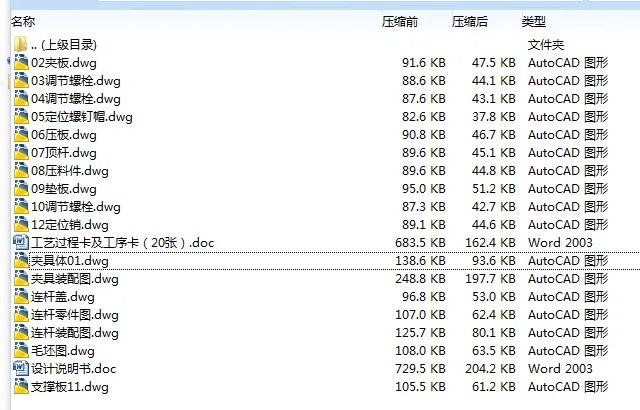
Task: Select file name 05定位螺钉帽.dwg
Action: tap(82, 117)
